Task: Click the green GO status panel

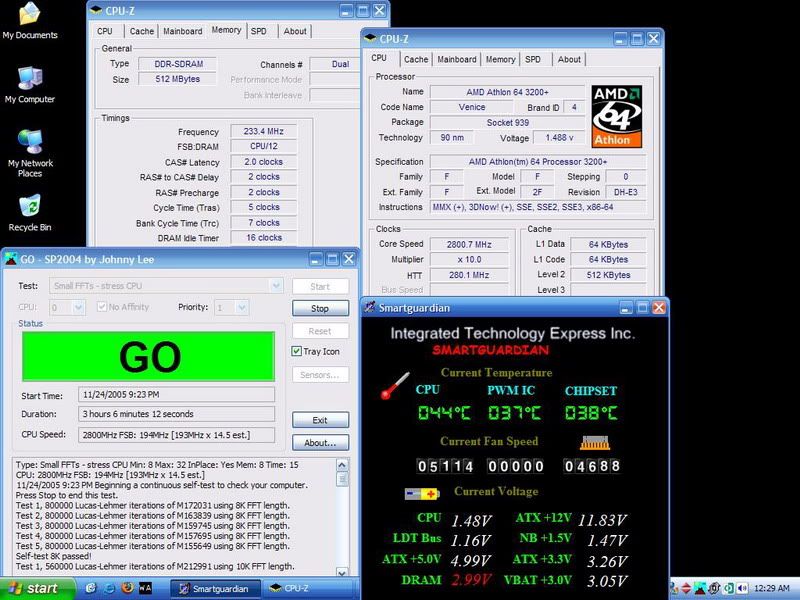Action: (x=148, y=356)
